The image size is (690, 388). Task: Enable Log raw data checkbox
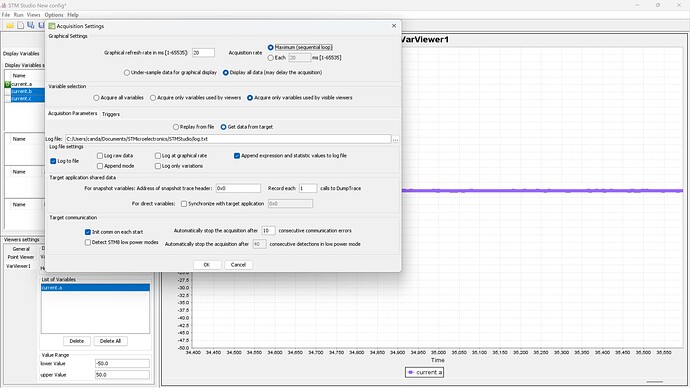point(100,156)
